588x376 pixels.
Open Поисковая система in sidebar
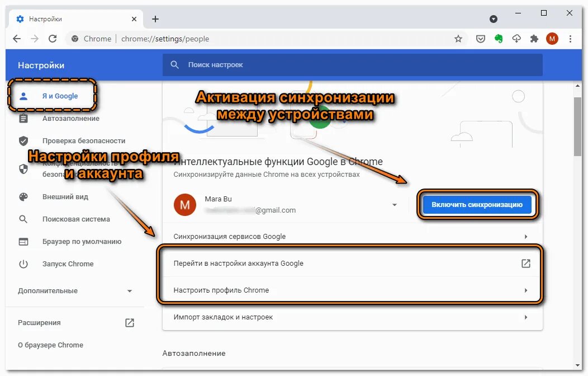pyautogui.click(x=76, y=219)
